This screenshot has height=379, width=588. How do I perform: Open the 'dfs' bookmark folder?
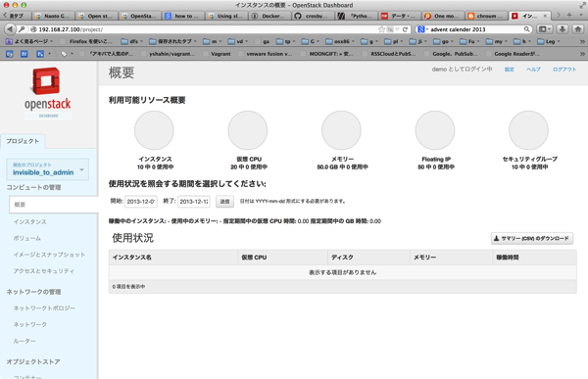pos(132,41)
